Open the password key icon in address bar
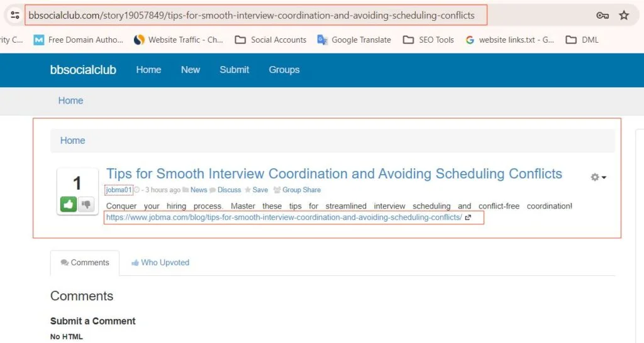The image size is (644, 343). 602,16
